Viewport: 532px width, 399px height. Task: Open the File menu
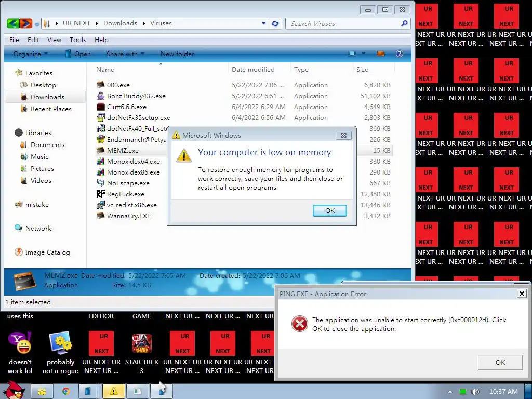click(x=14, y=39)
